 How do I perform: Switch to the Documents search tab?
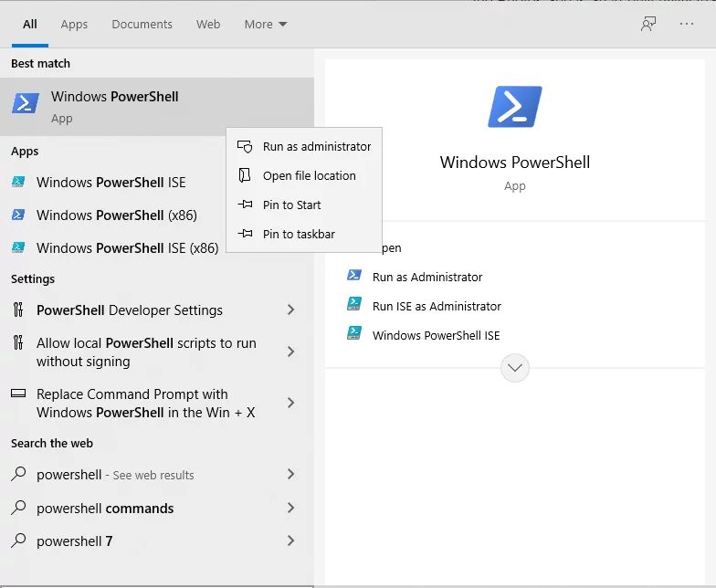tap(142, 24)
